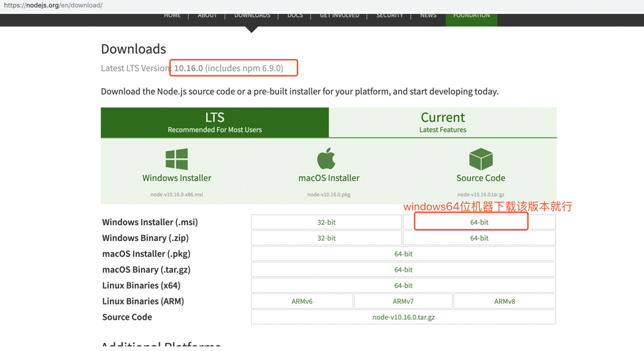Viewport: 644px width, 351px height.
Task: Open the NEWS nav item
Action: tap(428, 16)
